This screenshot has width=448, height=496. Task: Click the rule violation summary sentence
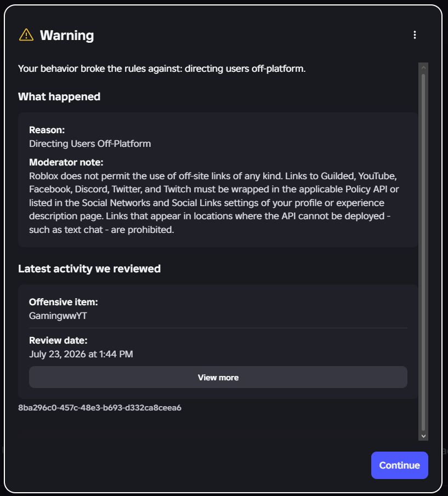[162, 69]
